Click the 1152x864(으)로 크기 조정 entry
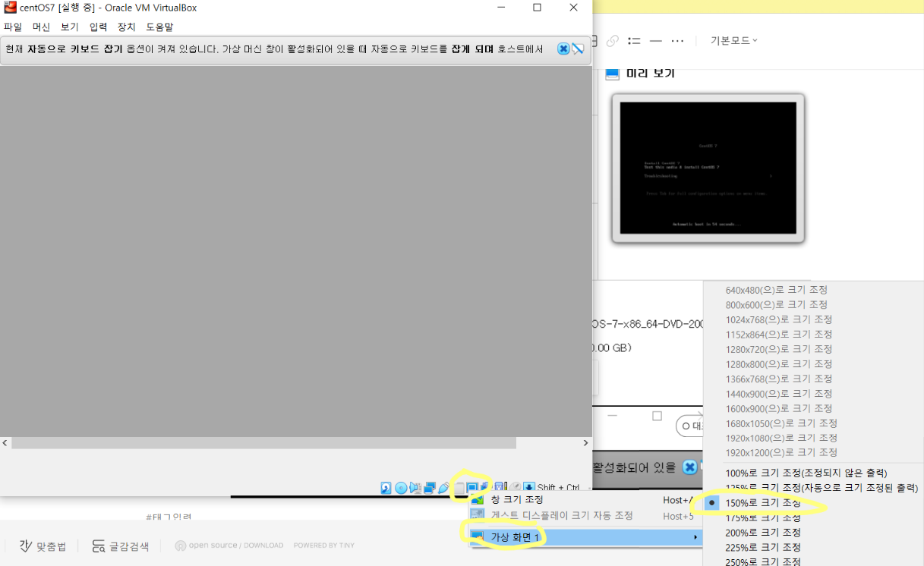This screenshot has width=924, height=566. point(779,334)
